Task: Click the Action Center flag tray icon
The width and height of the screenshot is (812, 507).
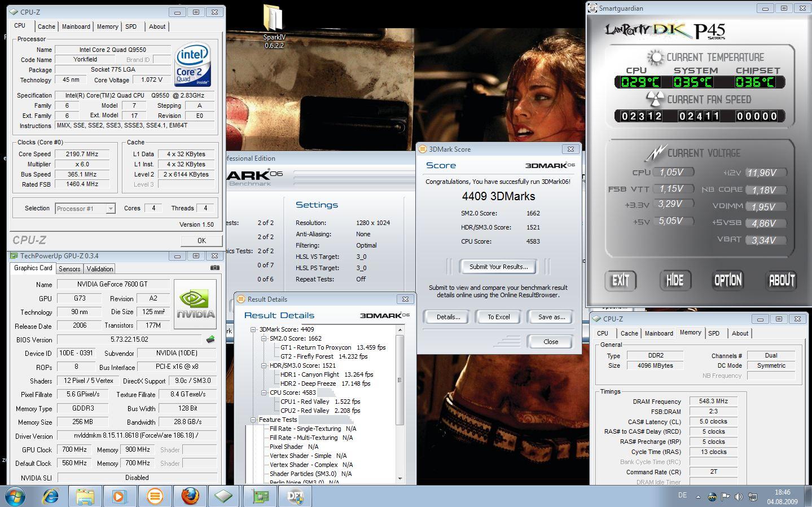Action: [x=726, y=497]
